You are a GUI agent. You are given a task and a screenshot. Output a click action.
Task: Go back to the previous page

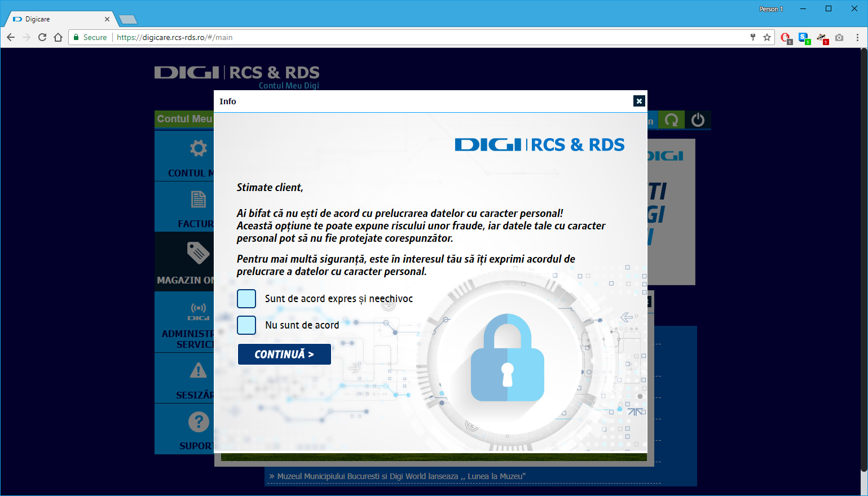11,37
